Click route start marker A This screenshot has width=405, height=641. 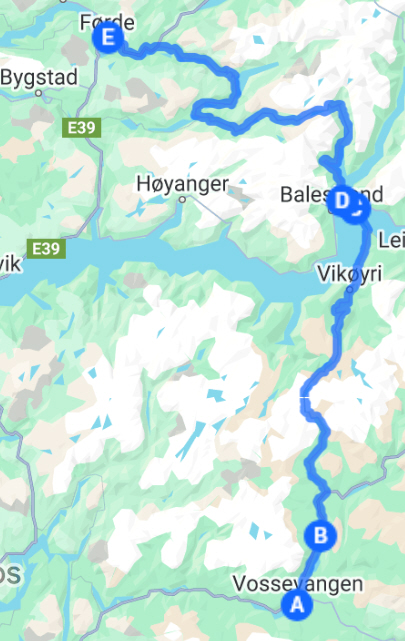click(x=297, y=605)
